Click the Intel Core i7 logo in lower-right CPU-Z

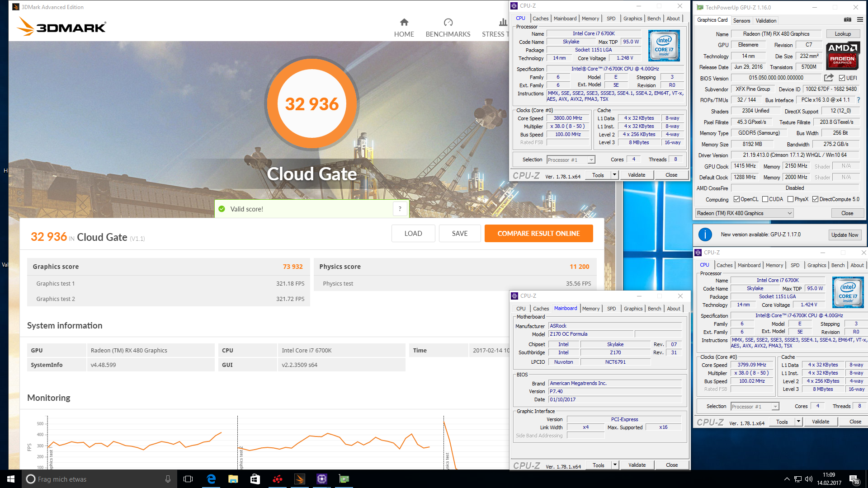click(848, 292)
